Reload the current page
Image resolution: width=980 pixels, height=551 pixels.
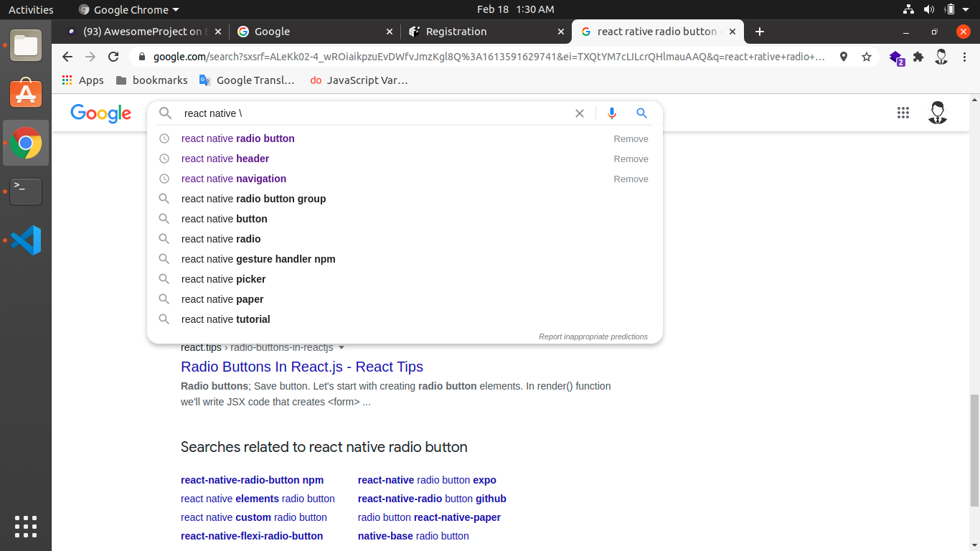(113, 57)
